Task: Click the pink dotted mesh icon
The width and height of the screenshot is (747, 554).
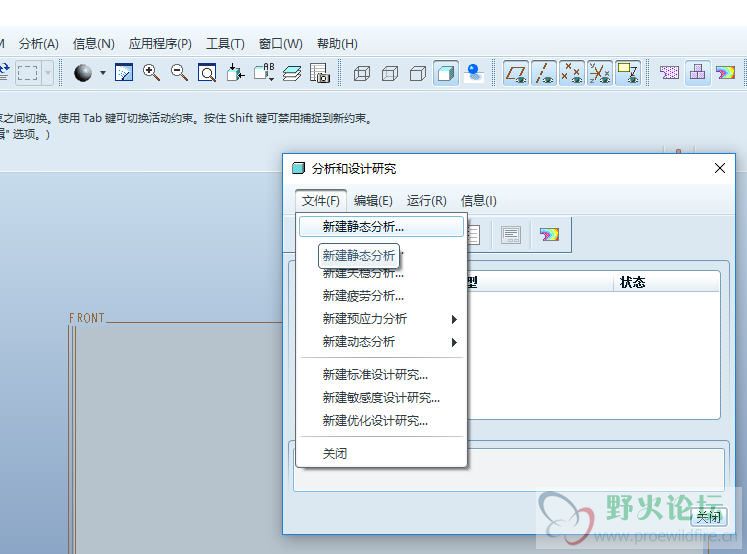Action: [669, 73]
